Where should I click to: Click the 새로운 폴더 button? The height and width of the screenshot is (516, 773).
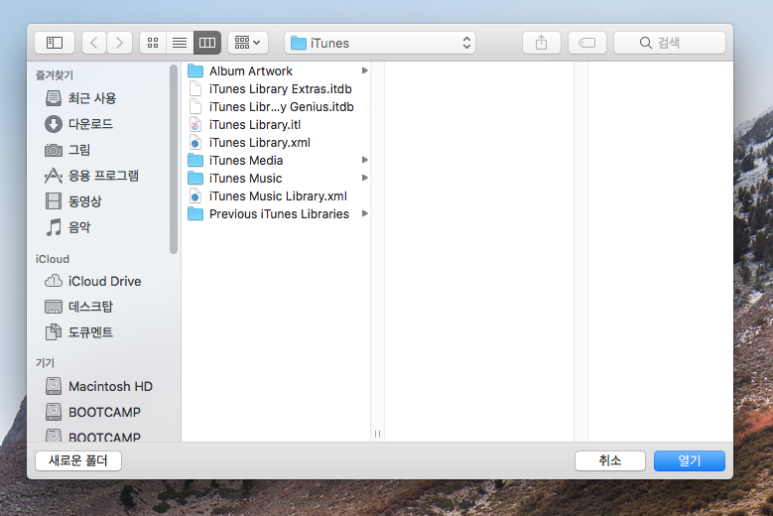point(78,460)
